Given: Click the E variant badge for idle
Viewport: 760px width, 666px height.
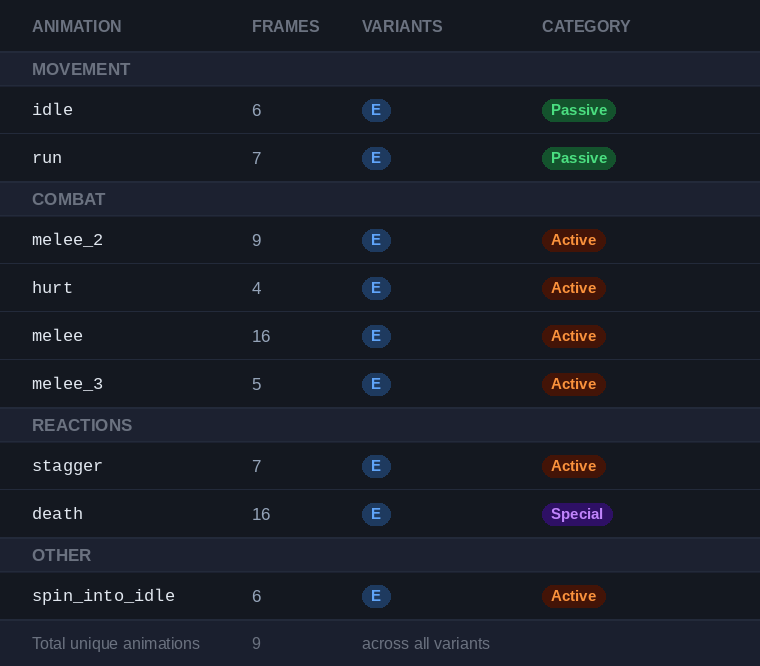Looking at the screenshot, I should [x=376, y=110].
